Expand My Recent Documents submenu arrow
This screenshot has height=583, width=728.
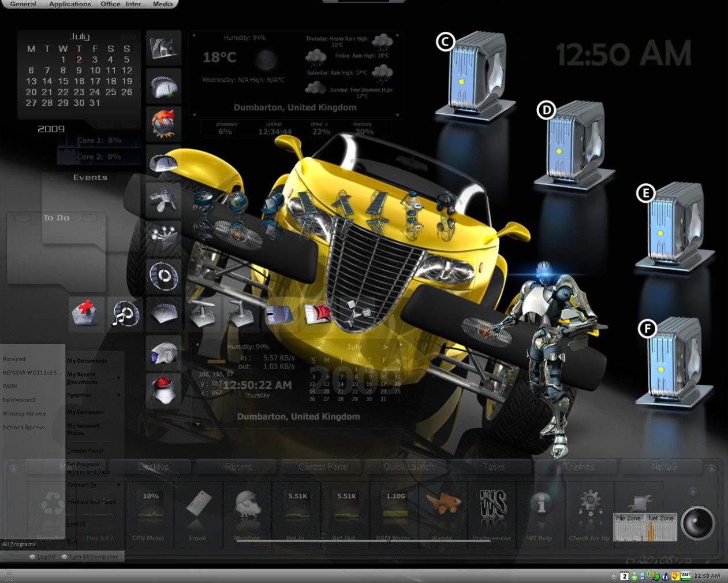point(119,378)
